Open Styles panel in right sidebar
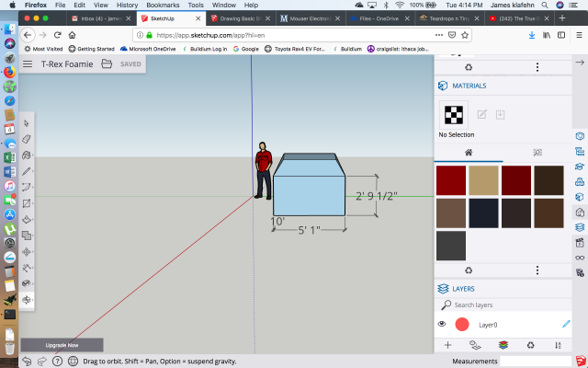This screenshot has width=588, height=368. pyautogui.click(x=580, y=213)
